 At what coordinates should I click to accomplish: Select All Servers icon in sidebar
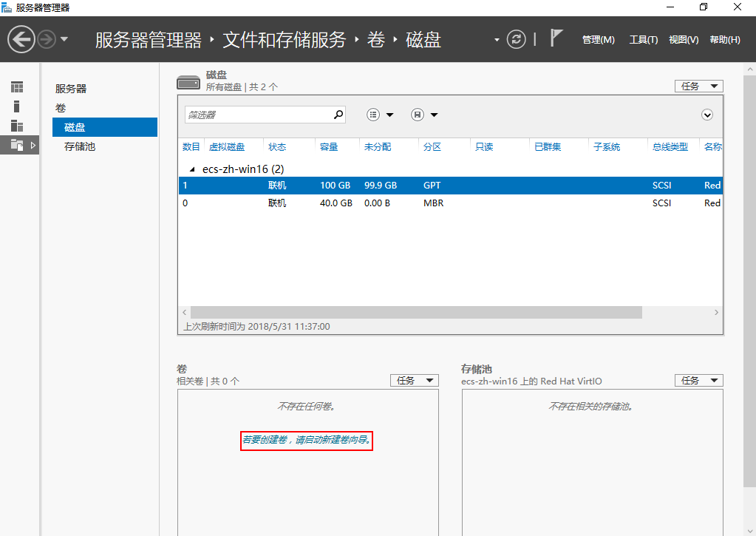click(16, 126)
